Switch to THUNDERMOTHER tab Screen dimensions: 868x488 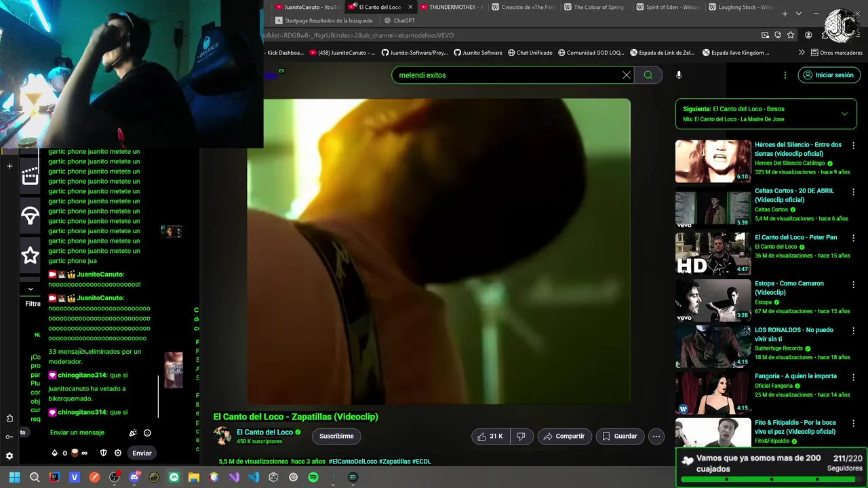(x=451, y=7)
